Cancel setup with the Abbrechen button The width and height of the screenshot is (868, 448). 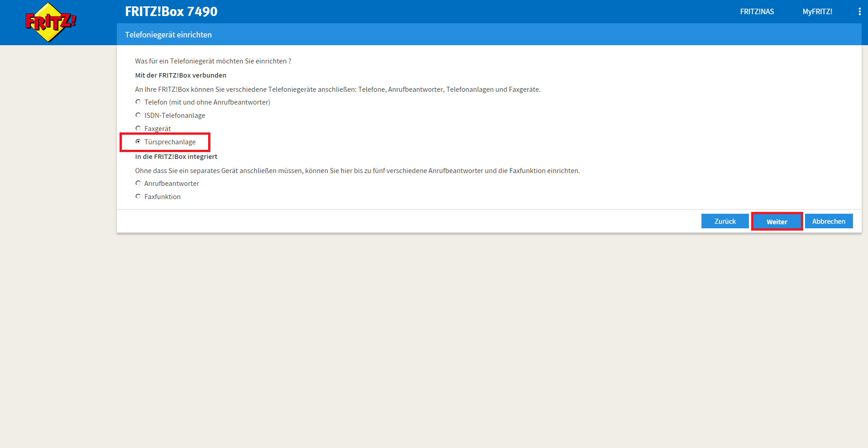tap(828, 221)
